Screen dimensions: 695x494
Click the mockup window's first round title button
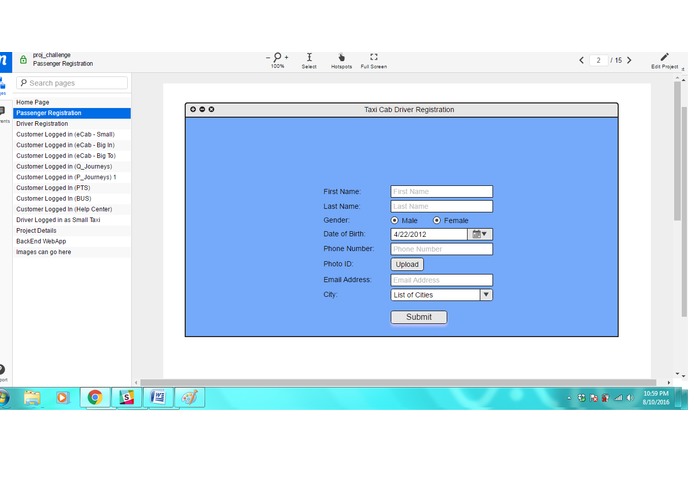[193, 109]
